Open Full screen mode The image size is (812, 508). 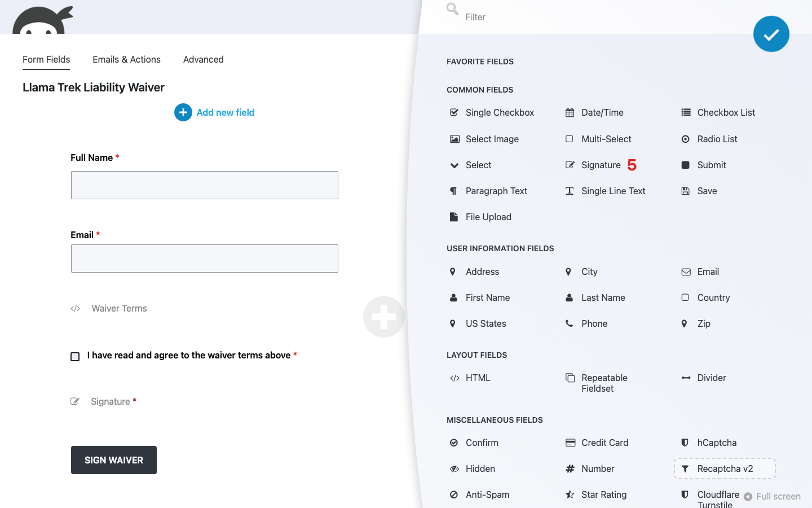coord(772,496)
